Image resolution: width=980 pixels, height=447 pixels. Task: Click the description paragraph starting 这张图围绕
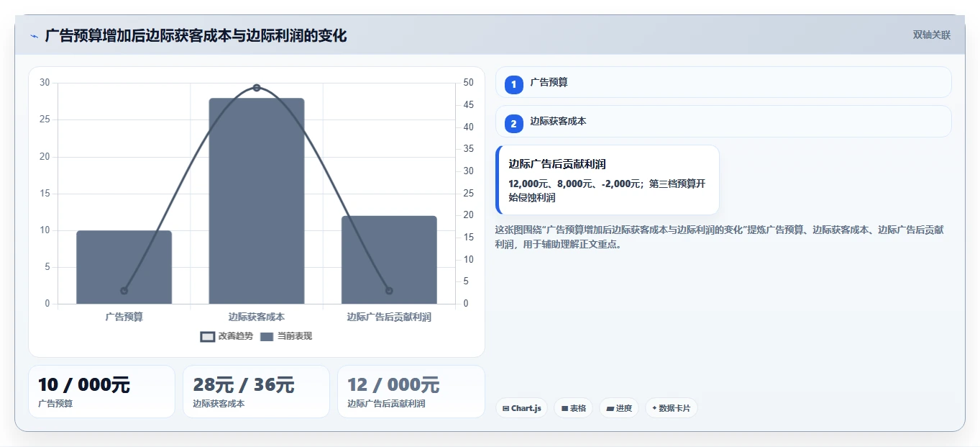coord(720,237)
